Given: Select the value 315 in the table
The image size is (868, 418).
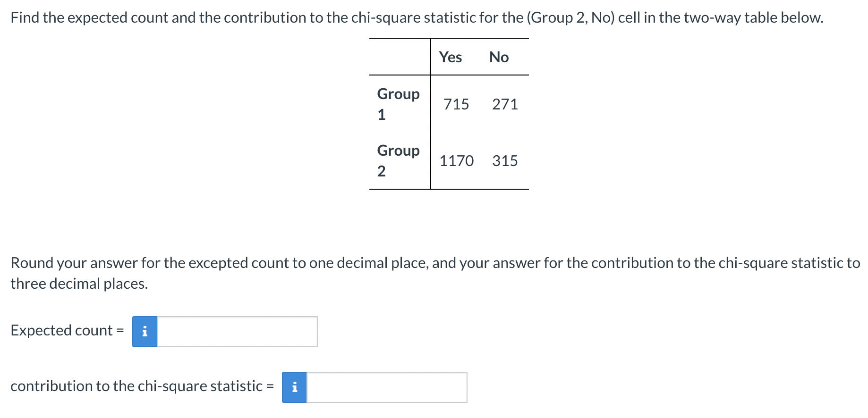Looking at the screenshot, I should pyautogui.click(x=505, y=160).
